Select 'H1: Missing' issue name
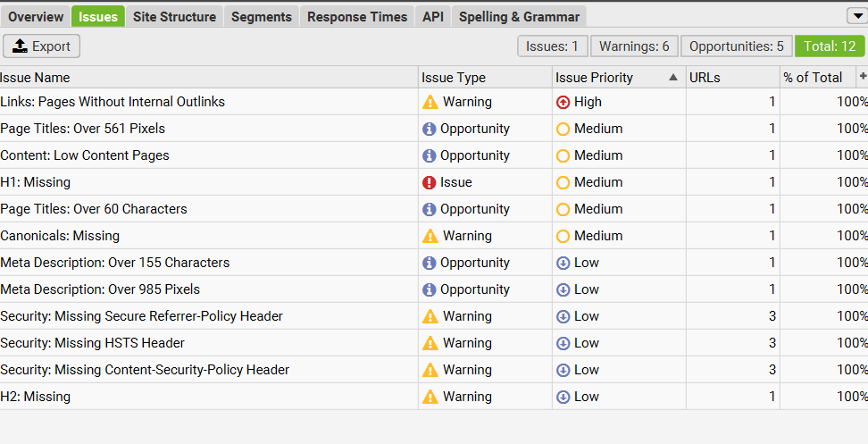 point(36,182)
